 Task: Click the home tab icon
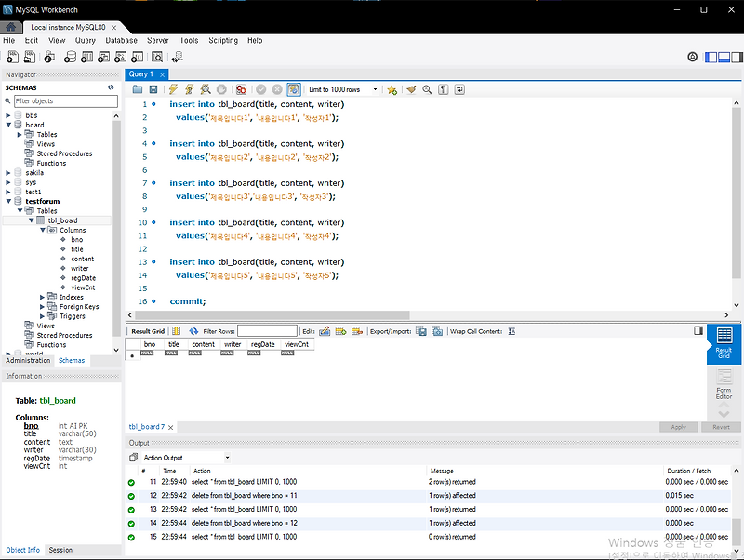point(10,27)
